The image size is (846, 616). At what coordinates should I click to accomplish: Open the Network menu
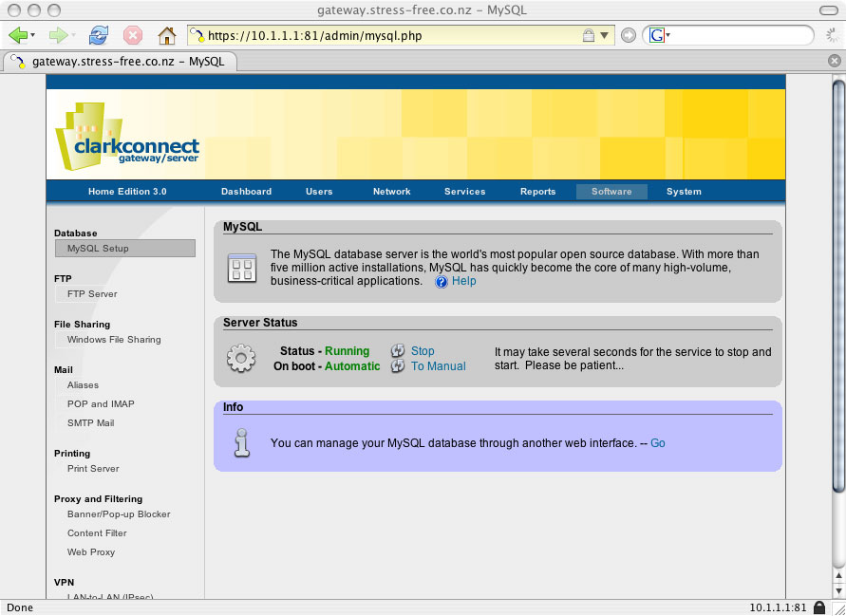[392, 192]
